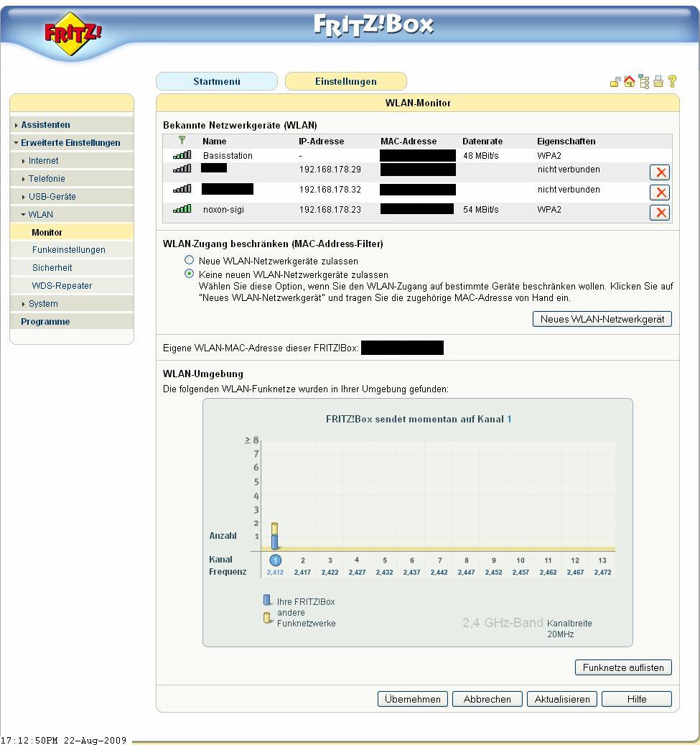Click the Hilfe button

[636, 699]
